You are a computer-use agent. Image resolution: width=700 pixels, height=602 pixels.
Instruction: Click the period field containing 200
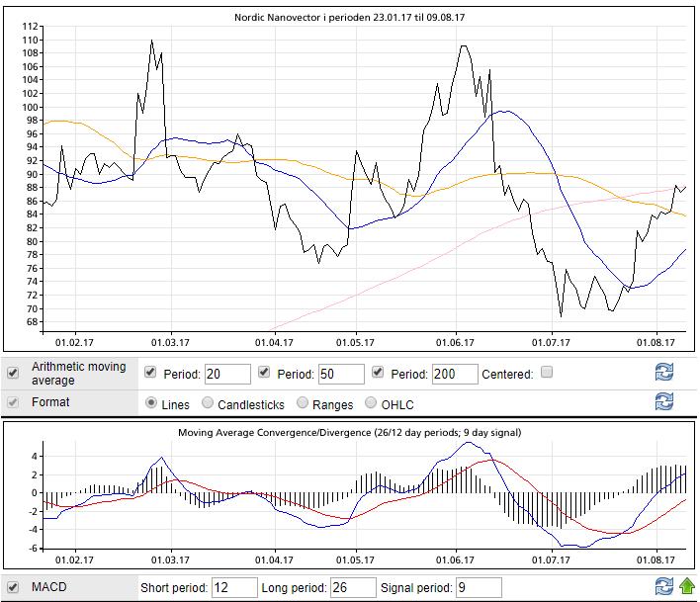(x=453, y=374)
